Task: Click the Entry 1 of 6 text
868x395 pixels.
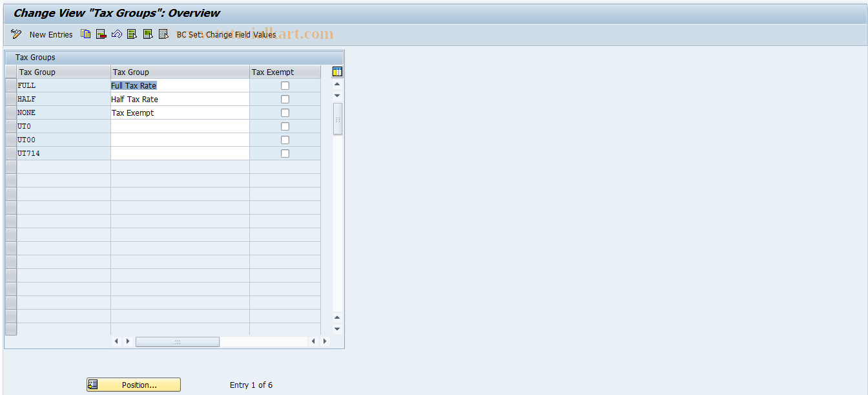Action: pyautogui.click(x=251, y=385)
